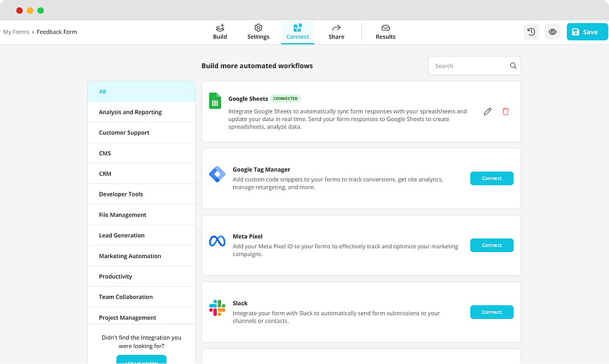The image size is (609, 364).
Task: Click the red close window button
Action: 19,10
